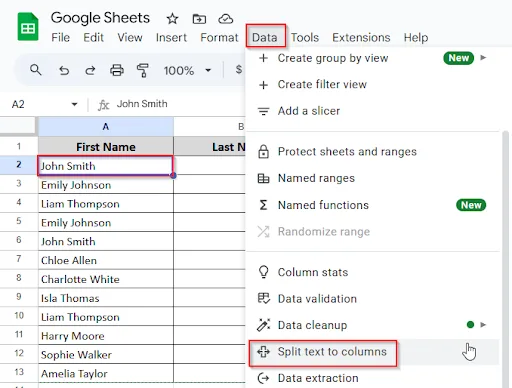Check the cloud save status icon
This screenshot has width=512, height=388.
[x=226, y=19]
